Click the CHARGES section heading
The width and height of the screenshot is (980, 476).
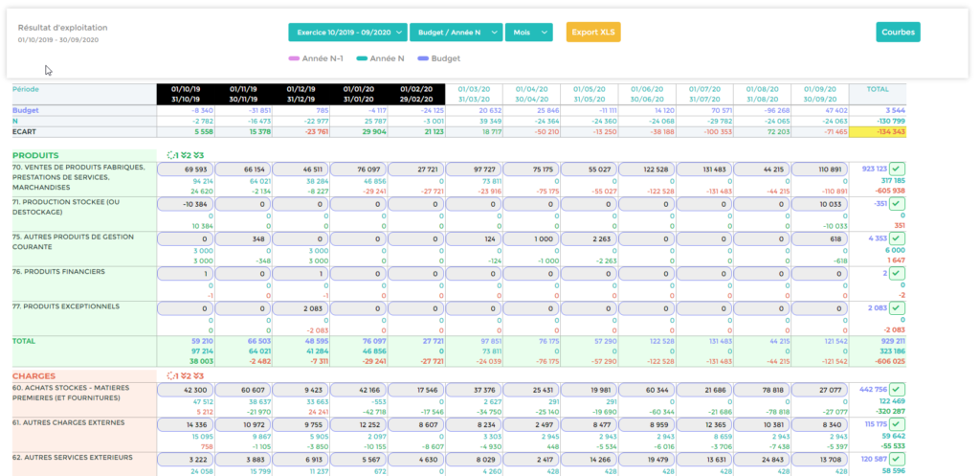[x=34, y=376]
